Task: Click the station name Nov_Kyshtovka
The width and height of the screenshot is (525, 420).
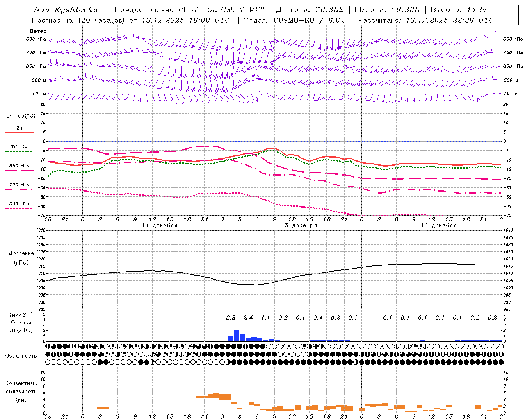Action: coord(66,10)
